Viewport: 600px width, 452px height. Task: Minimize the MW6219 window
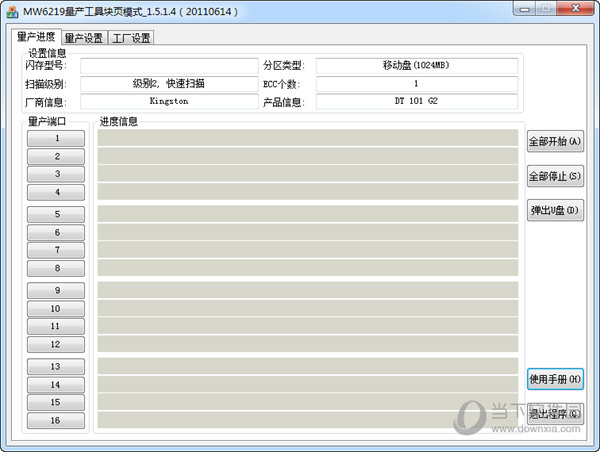pyautogui.click(x=525, y=8)
